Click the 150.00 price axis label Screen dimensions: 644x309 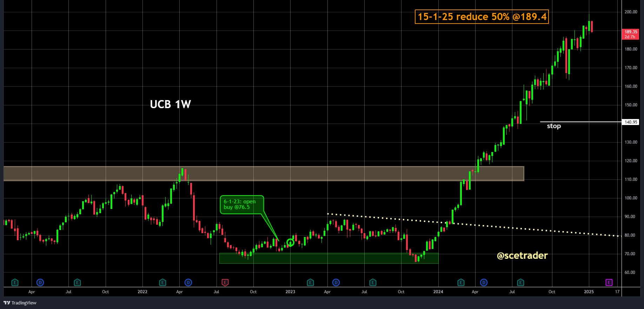click(631, 105)
